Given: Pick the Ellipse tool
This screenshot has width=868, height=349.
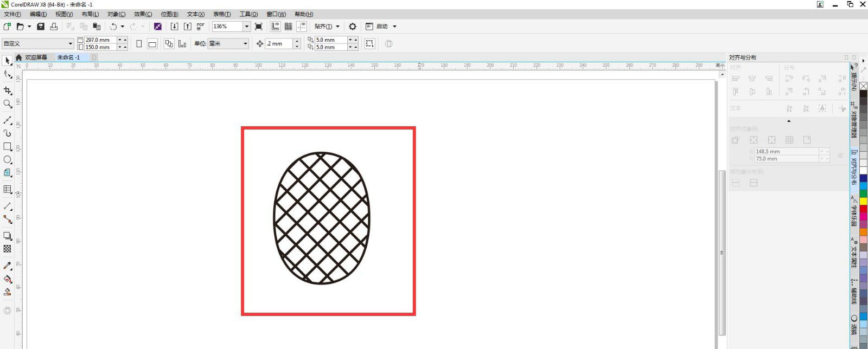Looking at the screenshot, I should pos(7,160).
